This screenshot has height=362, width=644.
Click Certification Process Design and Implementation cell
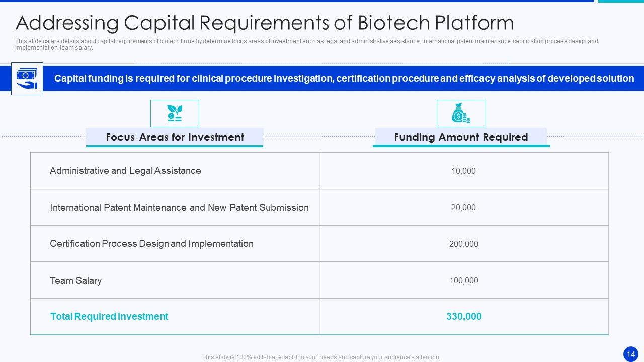pyautogui.click(x=151, y=244)
